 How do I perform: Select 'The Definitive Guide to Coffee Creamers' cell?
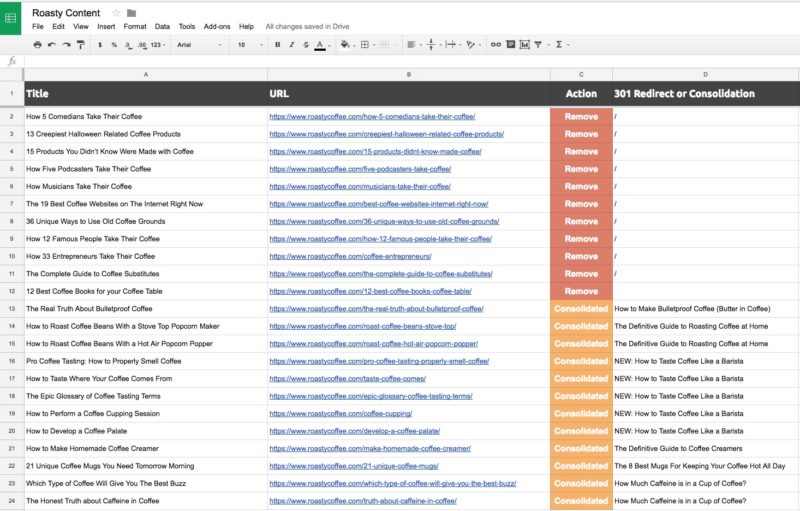click(x=706, y=449)
